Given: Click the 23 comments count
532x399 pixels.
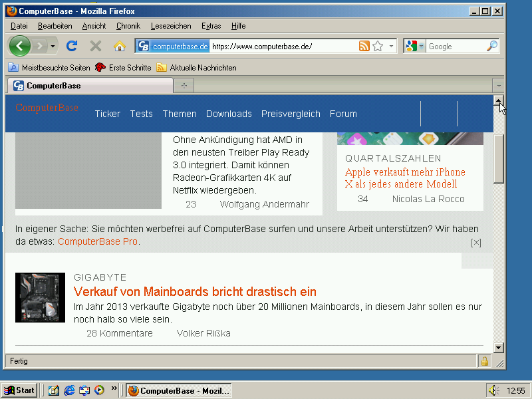Looking at the screenshot, I should click(191, 204).
